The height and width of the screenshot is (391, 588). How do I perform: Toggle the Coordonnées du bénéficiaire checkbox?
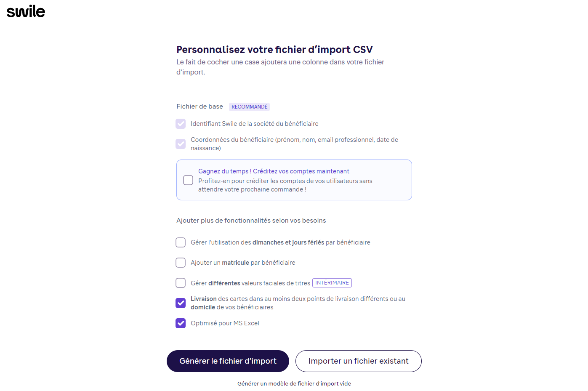[x=181, y=144]
